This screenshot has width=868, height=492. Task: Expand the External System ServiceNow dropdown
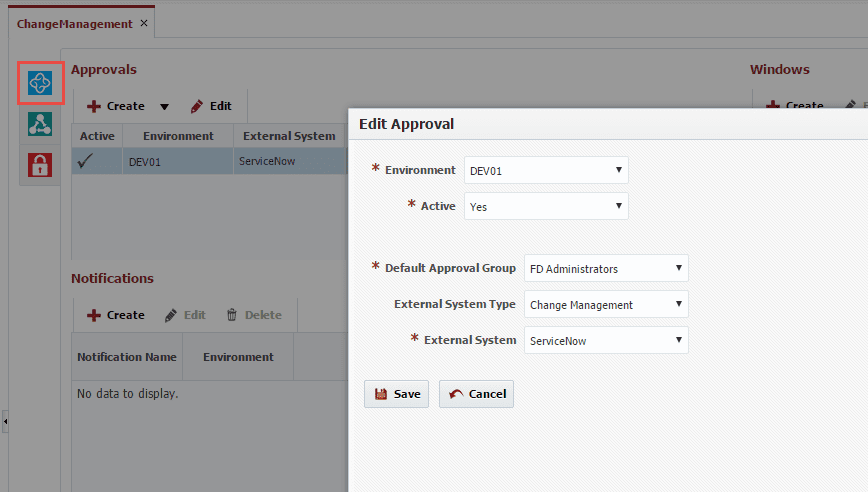click(606, 340)
